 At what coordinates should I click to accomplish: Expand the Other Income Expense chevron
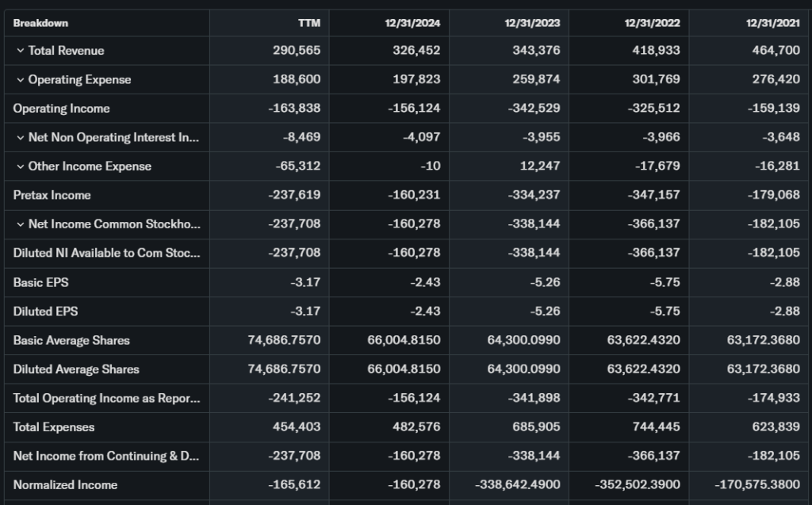[x=20, y=166]
